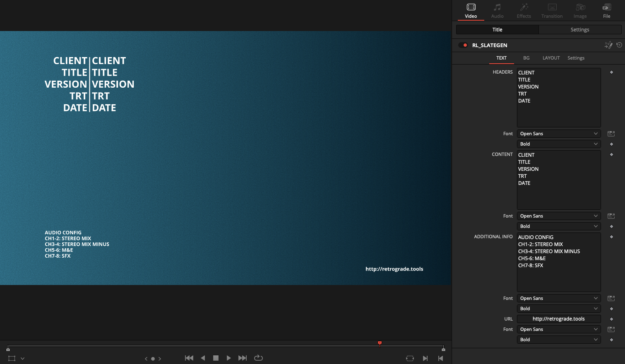Open the Image inspector tab
This screenshot has width=625, height=364.
(580, 11)
